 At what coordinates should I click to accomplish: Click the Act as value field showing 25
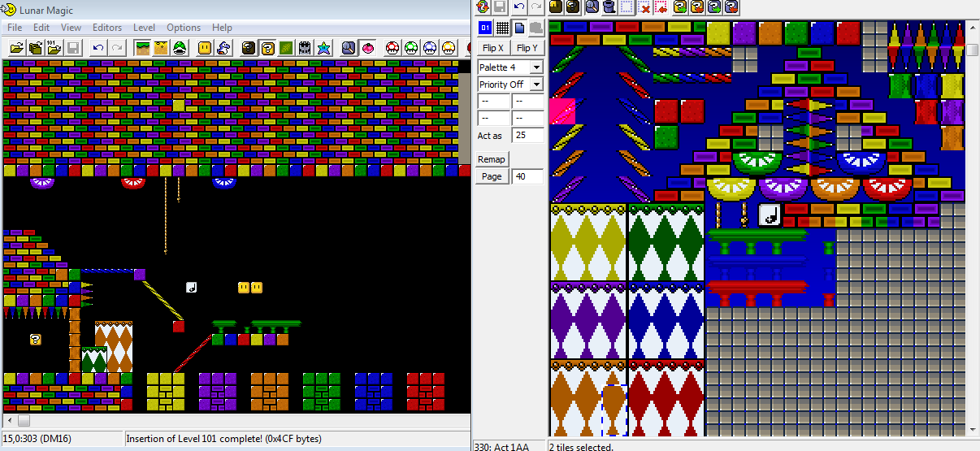[x=528, y=136]
